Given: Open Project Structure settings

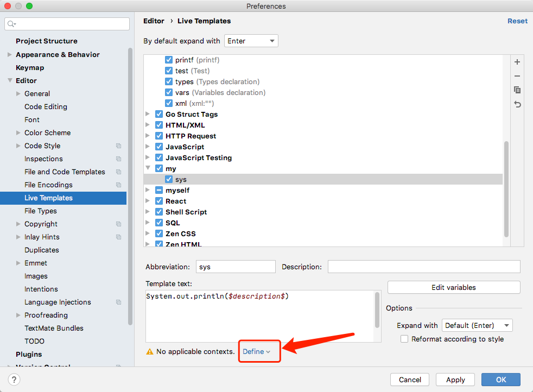Looking at the screenshot, I should point(47,41).
